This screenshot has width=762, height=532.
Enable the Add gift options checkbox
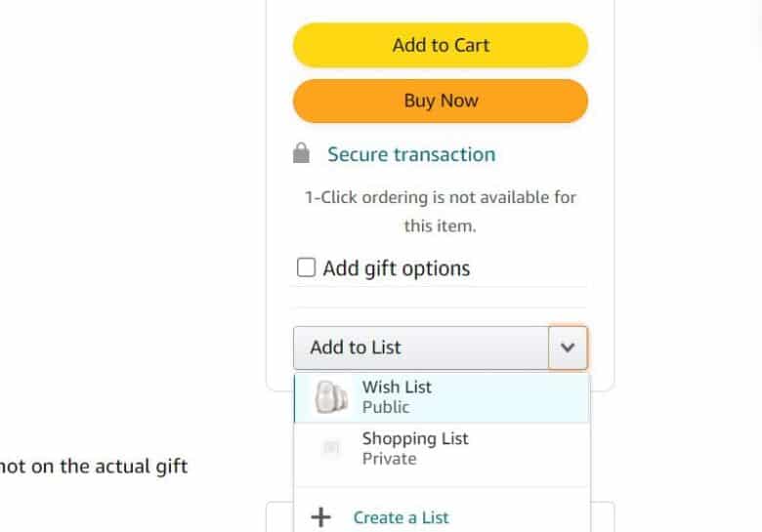(306, 267)
